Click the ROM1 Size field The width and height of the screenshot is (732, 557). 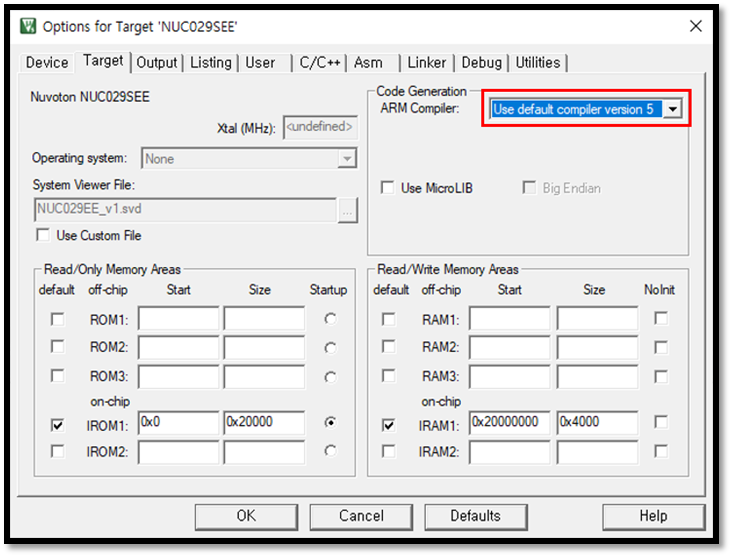264,319
